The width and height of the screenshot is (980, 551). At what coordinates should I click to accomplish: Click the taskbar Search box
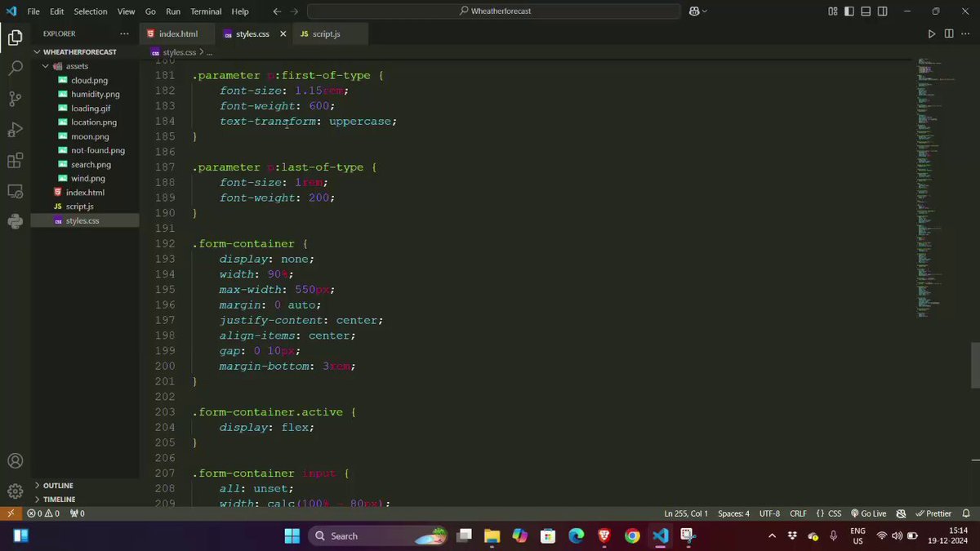(x=380, y=536)
